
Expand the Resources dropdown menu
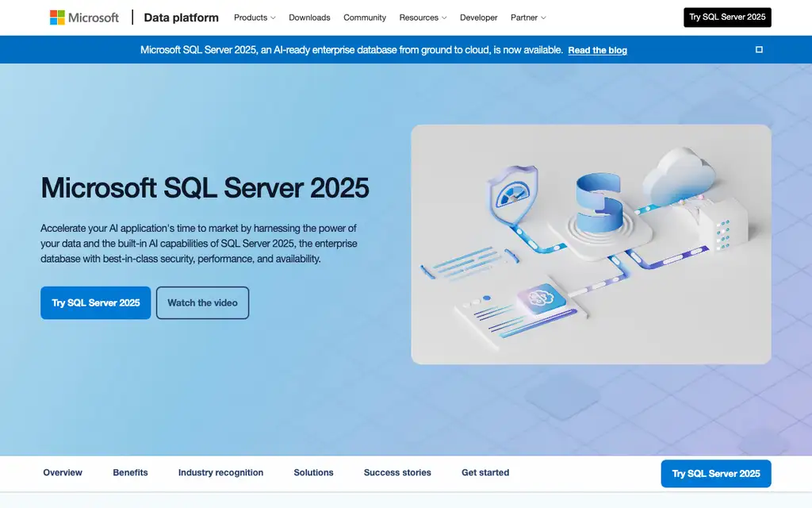pyautogui.click(x=423, y=17)
